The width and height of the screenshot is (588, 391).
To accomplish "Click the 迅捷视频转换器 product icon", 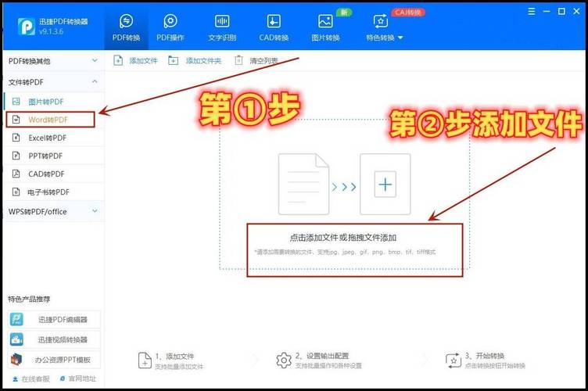I will (x=16, y=339).
